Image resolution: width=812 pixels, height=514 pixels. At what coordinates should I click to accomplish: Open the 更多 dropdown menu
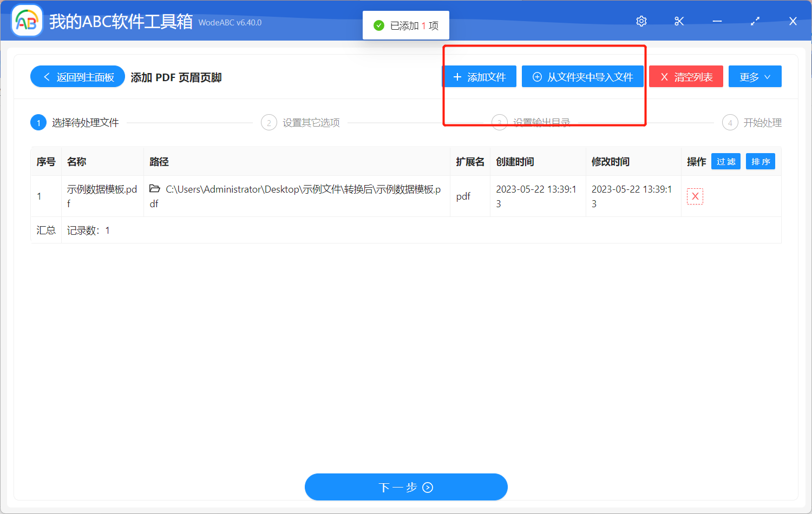755,76
